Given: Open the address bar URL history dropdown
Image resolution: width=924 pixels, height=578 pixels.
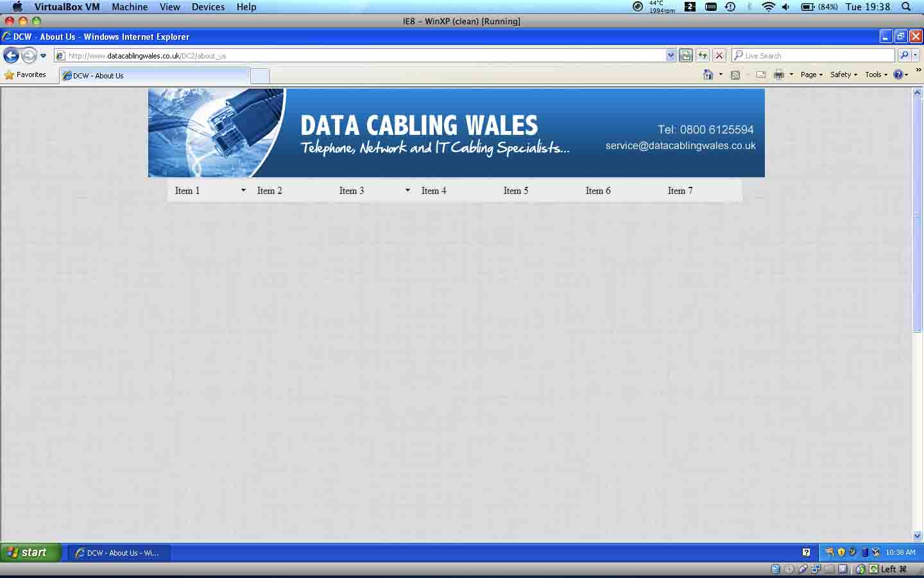Looking at the screenshot, I should pyautogui.click(x=671, y=56).
